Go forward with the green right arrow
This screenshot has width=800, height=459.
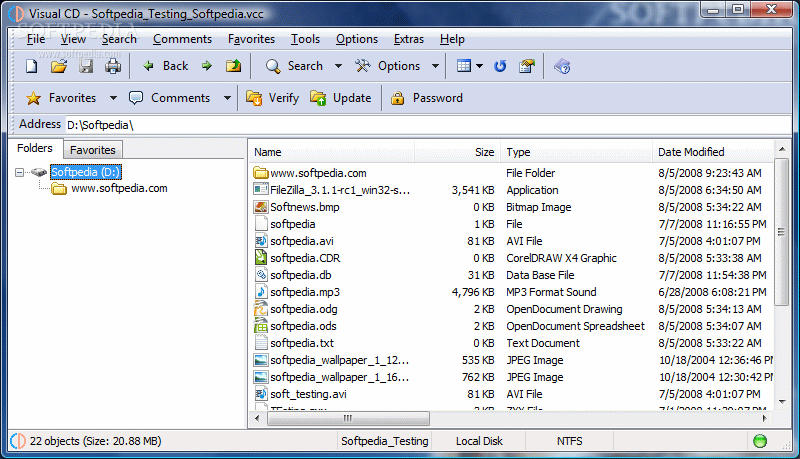coord(207,66)
